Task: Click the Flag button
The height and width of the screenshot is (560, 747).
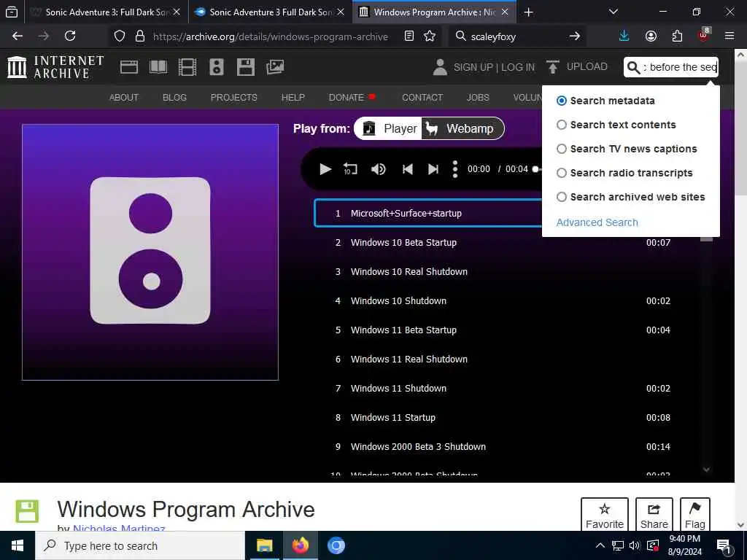Action: pyautogui.click(x=694, y=515)
